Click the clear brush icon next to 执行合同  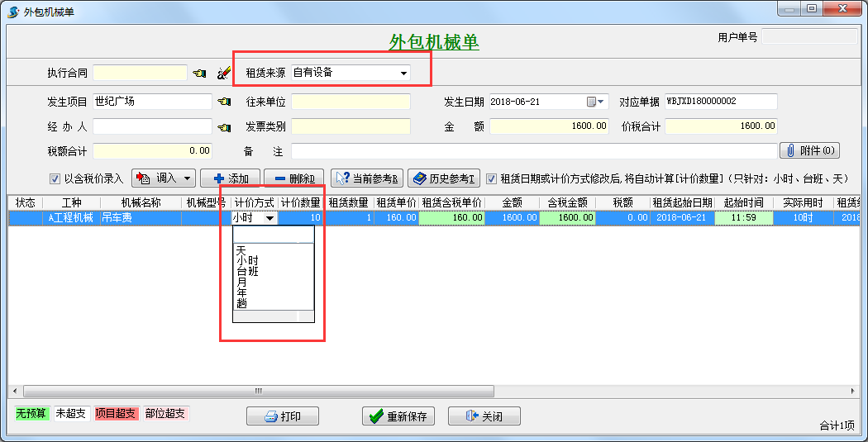coord(223,73)
